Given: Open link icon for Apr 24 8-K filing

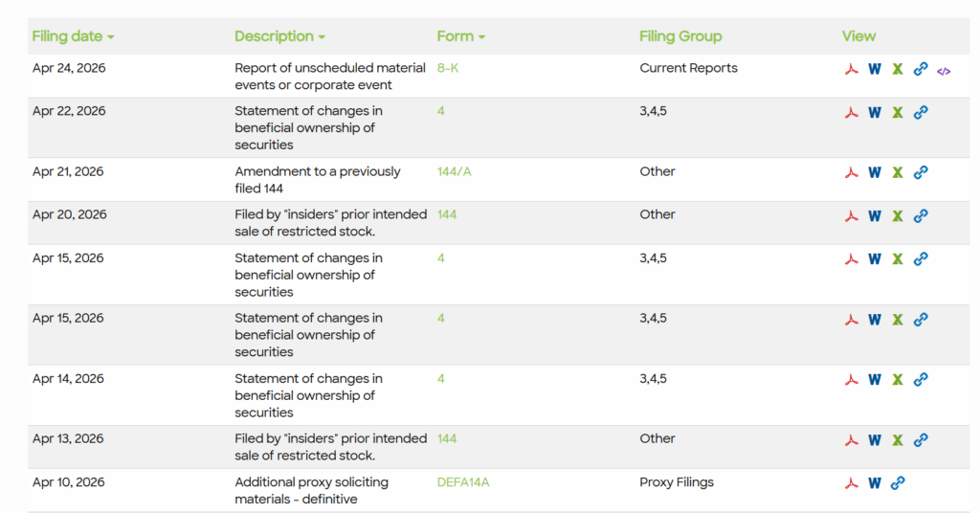Looking at the screenshot, I should tap(921, 69).
